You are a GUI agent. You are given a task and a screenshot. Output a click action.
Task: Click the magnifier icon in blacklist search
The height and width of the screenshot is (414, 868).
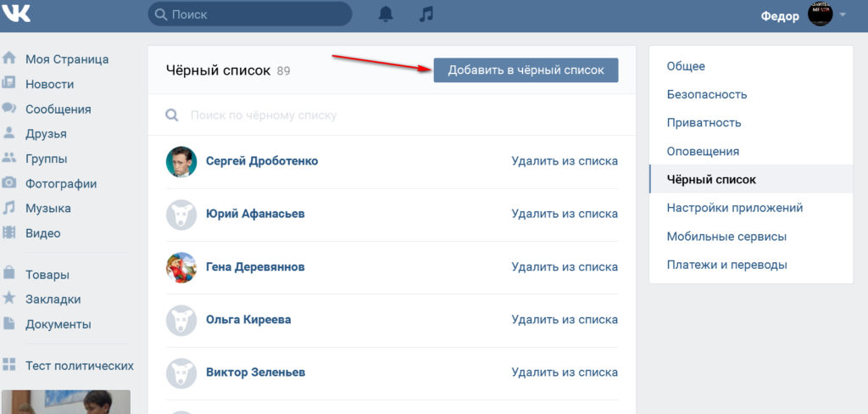(172, 115)
